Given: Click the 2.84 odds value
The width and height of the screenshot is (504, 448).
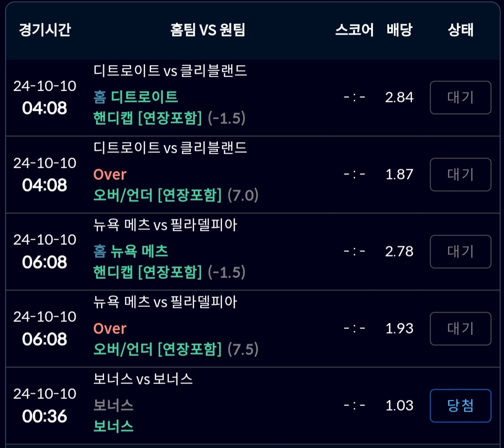Looking at the screenshot, I should 399,97.
